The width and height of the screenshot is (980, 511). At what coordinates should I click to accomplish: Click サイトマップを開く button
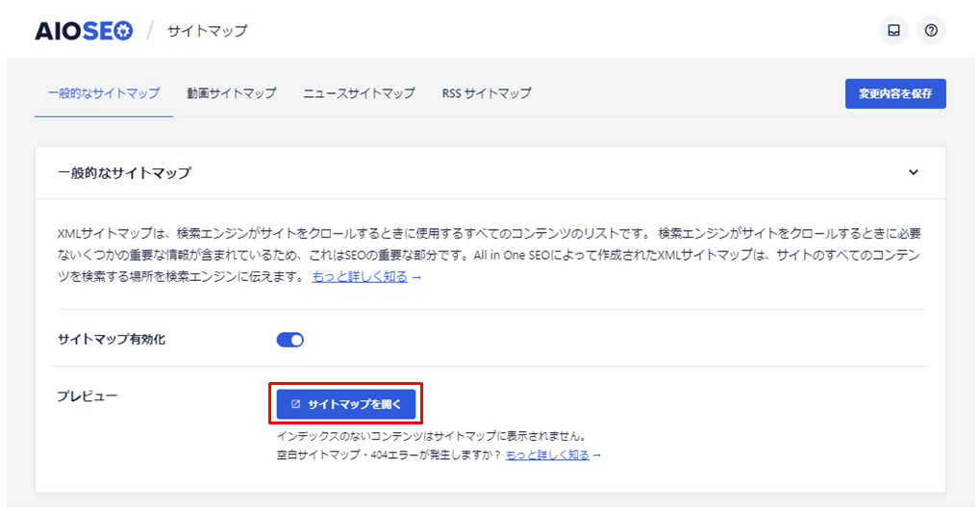click(346, 404)
